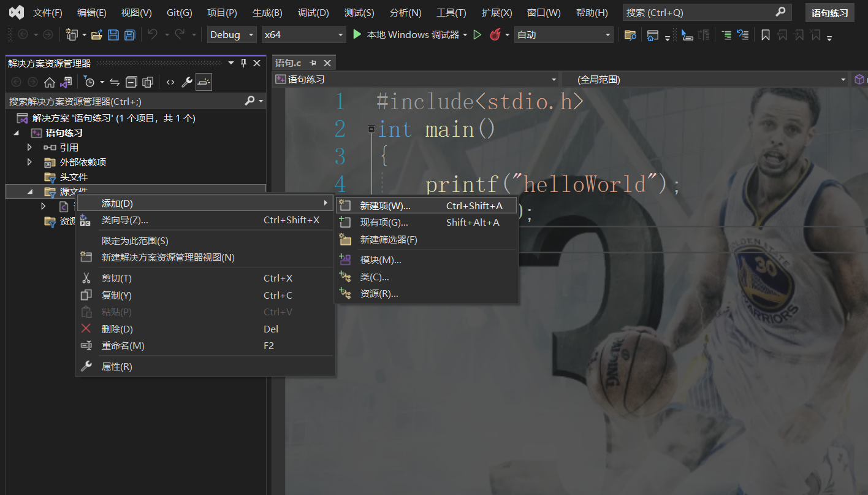Open the 编辑(E) menu

[92, 12]
